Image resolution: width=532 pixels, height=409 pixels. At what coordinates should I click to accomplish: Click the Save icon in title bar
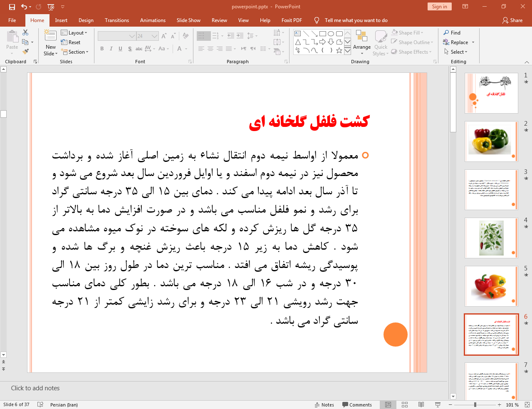[12, 7]
